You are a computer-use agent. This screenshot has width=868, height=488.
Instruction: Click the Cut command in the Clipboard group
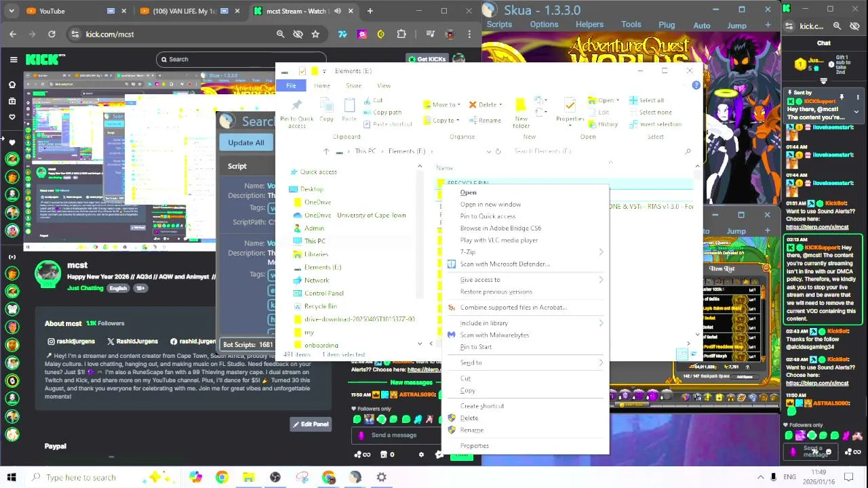(x=373, y=100)
